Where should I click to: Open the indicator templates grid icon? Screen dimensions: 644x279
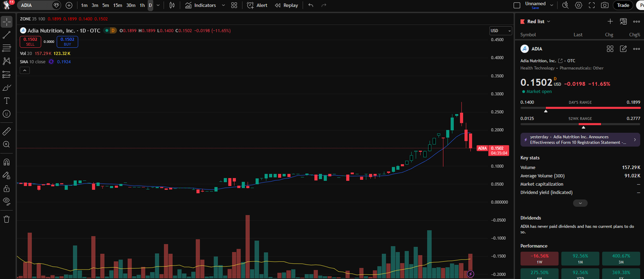pyautogui.click(x=234, y=5)
